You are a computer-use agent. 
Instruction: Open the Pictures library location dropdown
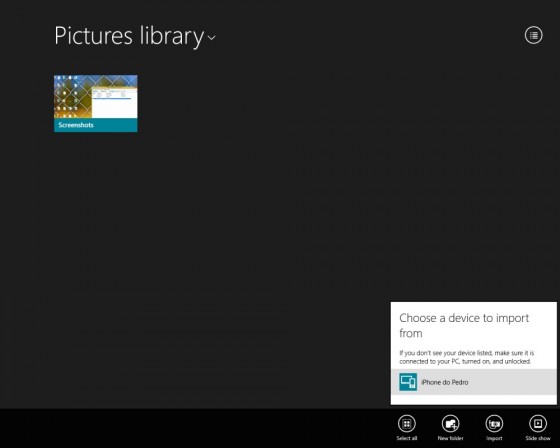tap(211, 37)
